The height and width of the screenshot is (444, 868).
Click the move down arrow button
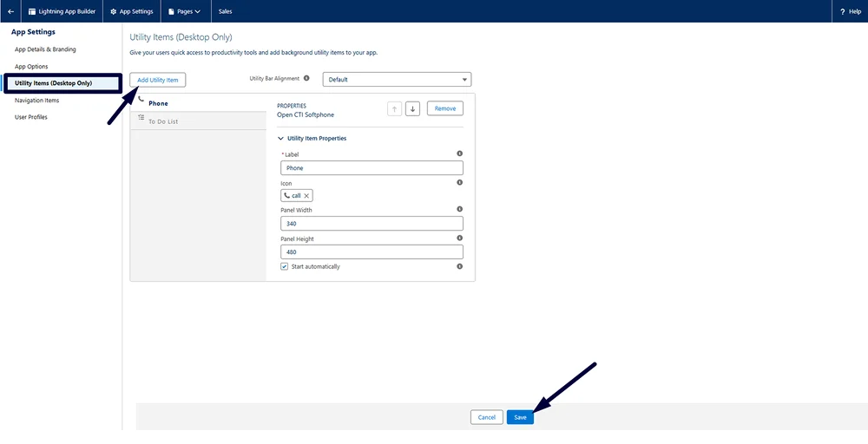click(x=412, y=109)
